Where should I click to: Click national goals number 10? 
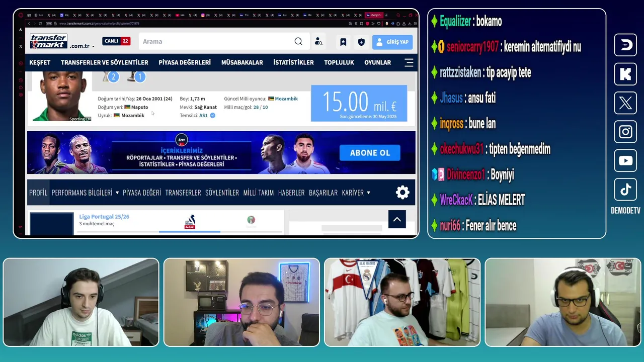(265, 107)
